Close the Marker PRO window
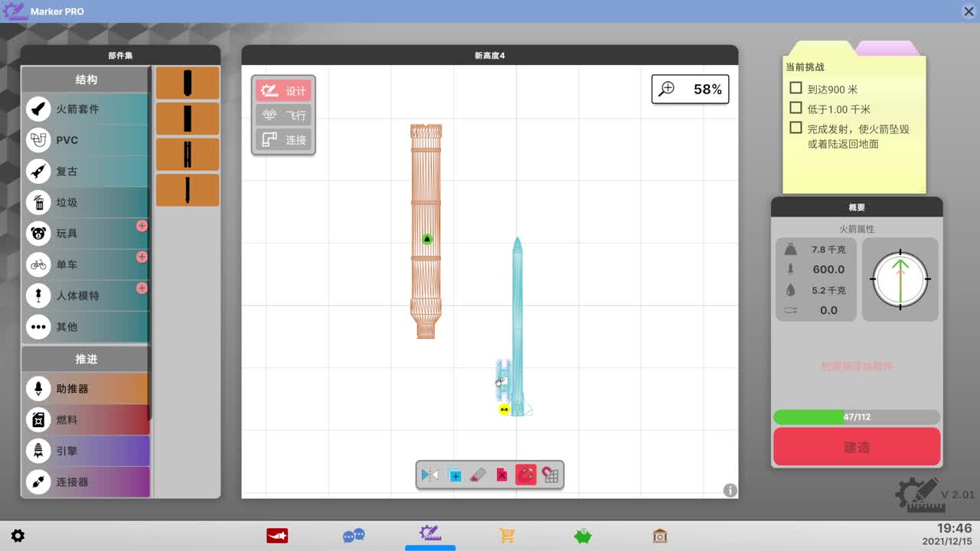The width and height of the screenshot is (980, 551). click(968, 11)
